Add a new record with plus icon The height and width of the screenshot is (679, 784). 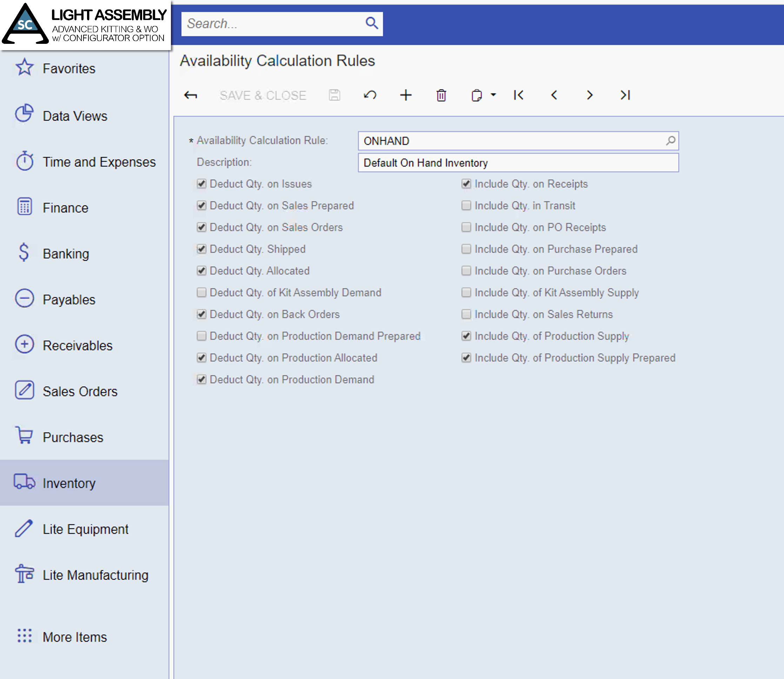(x=406, y=95)
